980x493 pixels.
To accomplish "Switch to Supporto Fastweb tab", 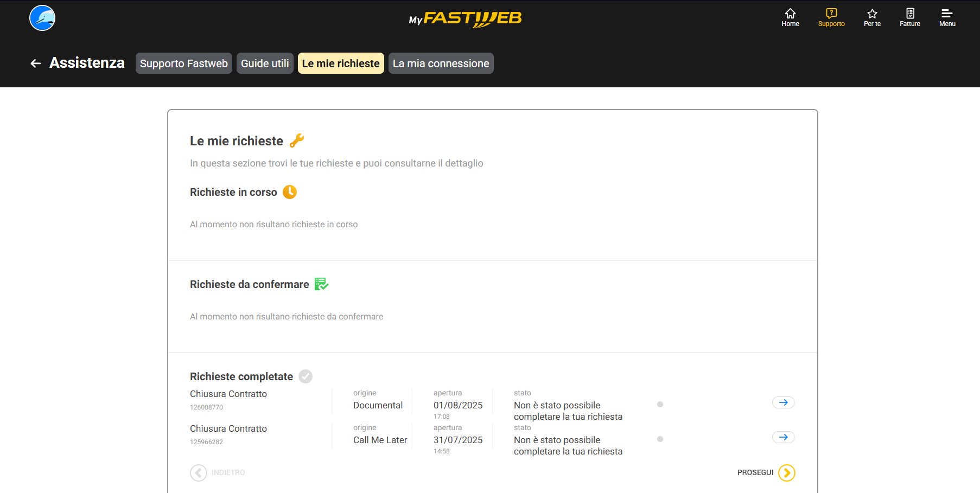I will 183,63.
